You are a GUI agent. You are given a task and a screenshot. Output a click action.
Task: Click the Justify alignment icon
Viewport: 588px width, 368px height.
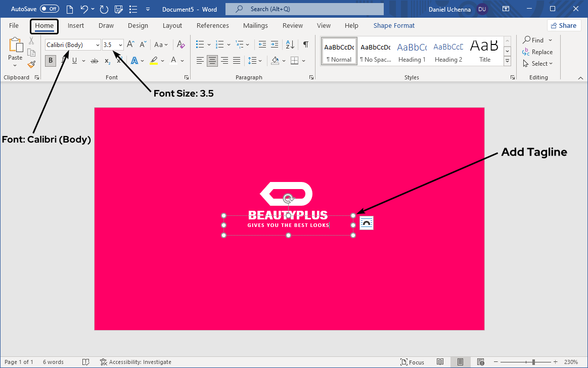(x=236, y=61)
